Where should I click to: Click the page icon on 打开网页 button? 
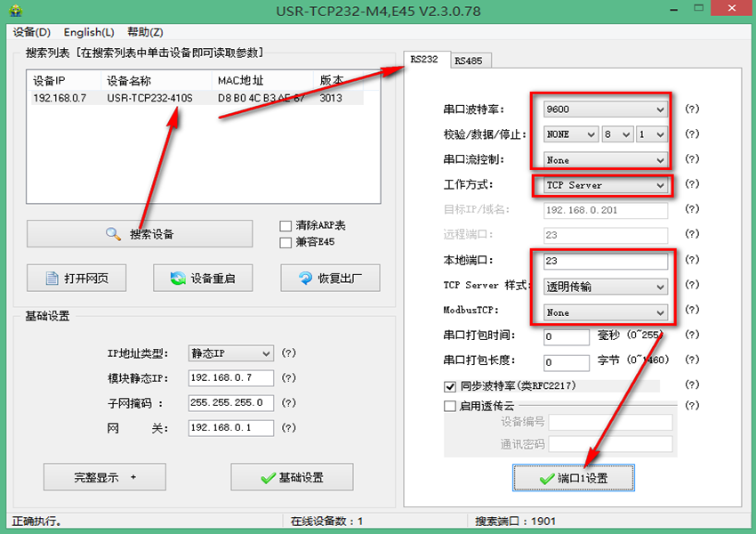pyautogui.click(x=48, y=278)
